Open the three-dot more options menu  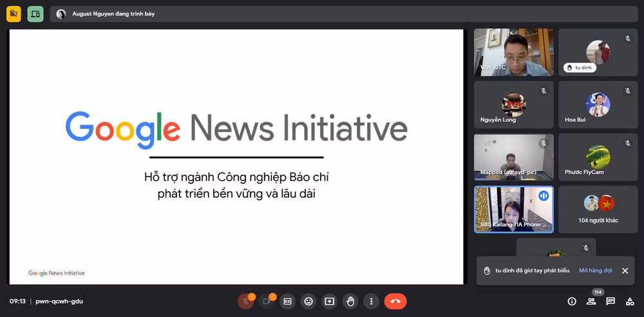pos(372,302)
